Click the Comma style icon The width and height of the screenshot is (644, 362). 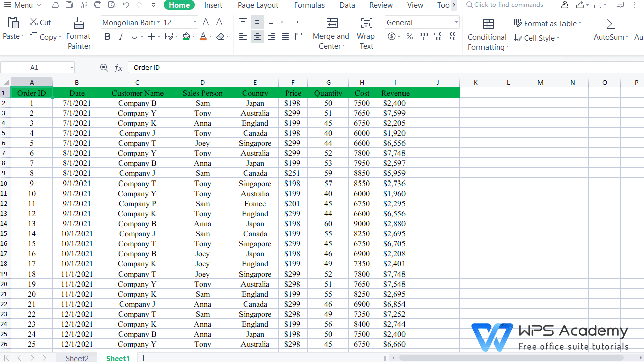pos(423,36)
